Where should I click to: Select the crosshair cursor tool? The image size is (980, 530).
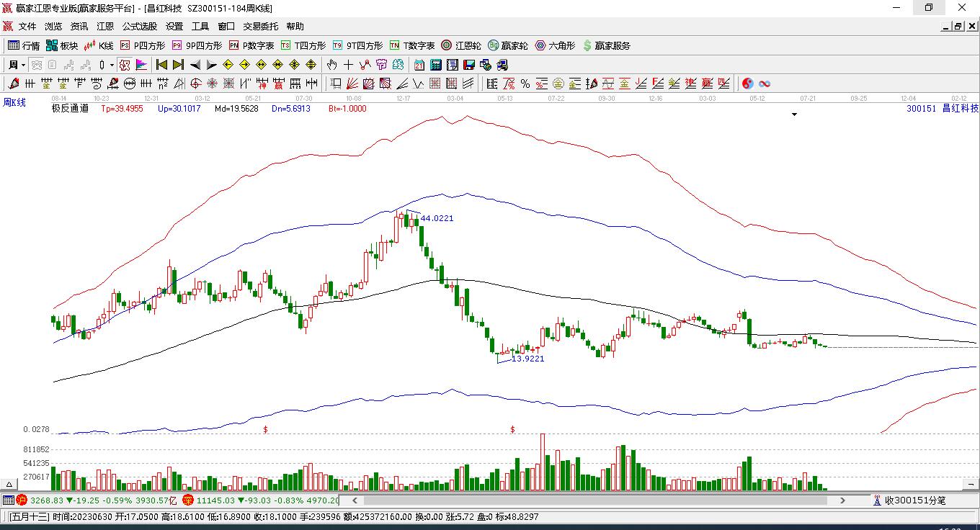click(x=349, y=65)
